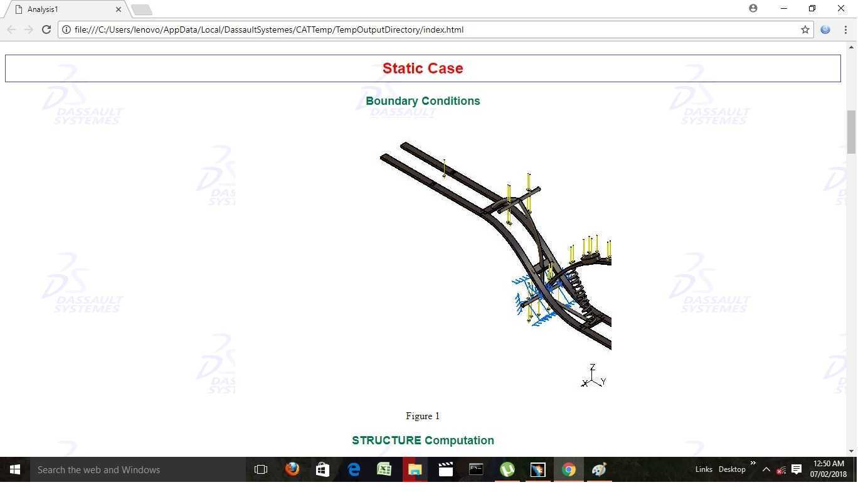Go back to the previous page

click(11, 29)
